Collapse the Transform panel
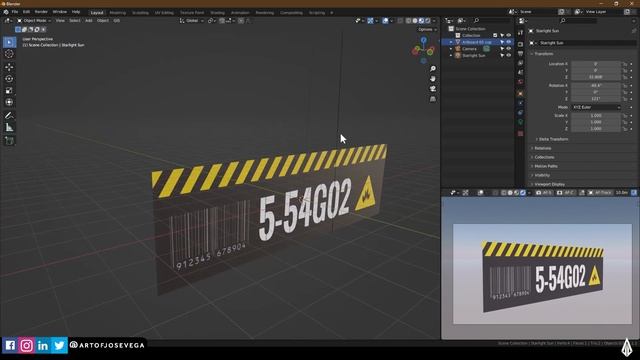Screen dimensions: 640x360 (x=544, y=54)
